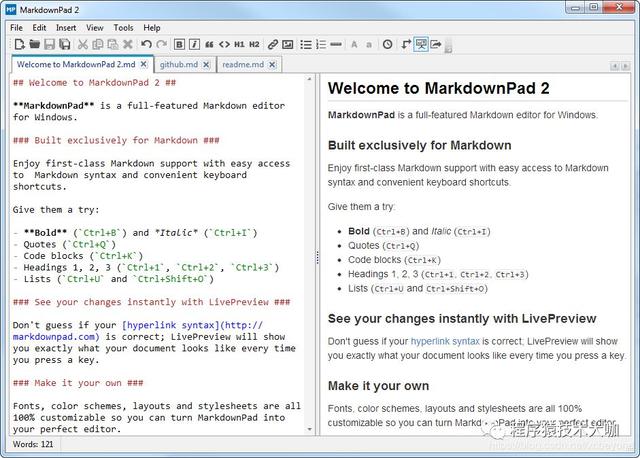Viewport: 640px width, 458px height.
Task: Follow the hyperlink syntax link in the preview
Action: pyautogui.click(x=445, y=341)
